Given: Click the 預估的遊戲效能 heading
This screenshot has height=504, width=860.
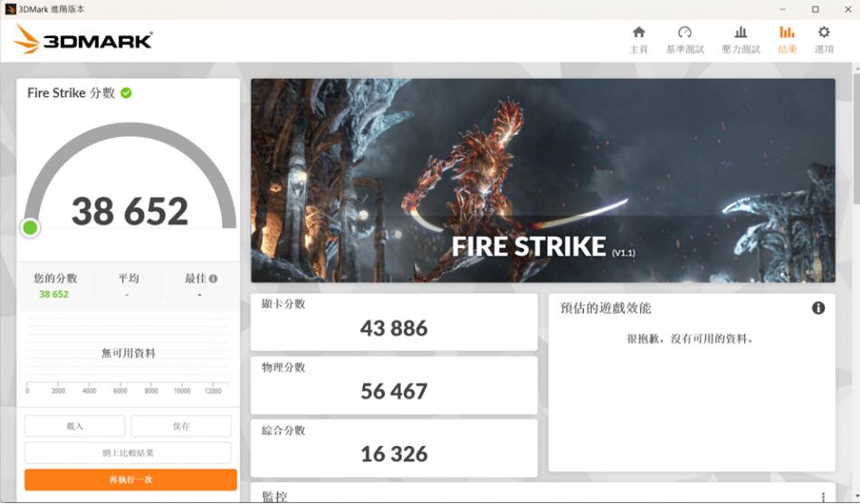Looking at the screenshot, I should (606, 309).
